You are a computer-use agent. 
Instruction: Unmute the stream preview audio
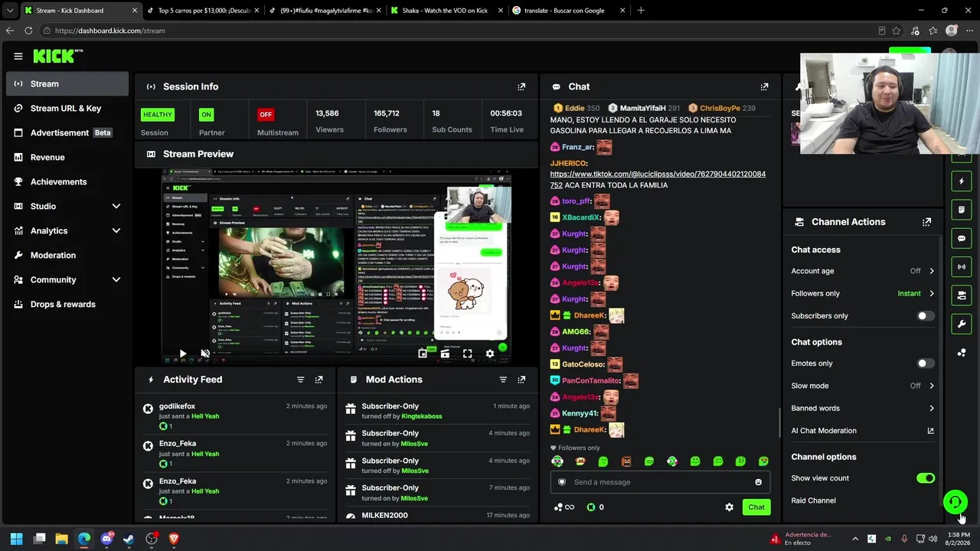point(205,354)
